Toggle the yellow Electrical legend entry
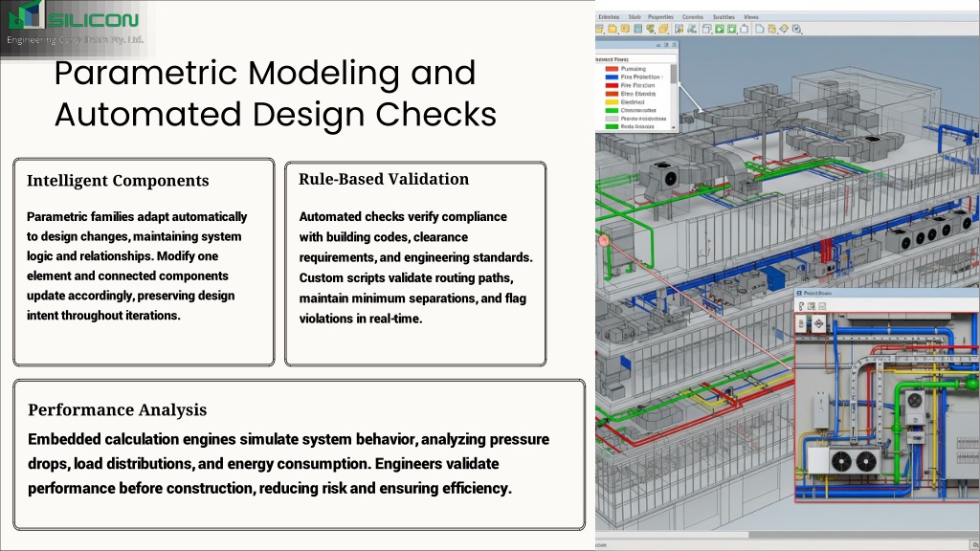The height and width of the screenshot is (551, 980). [x=625, y=101]
